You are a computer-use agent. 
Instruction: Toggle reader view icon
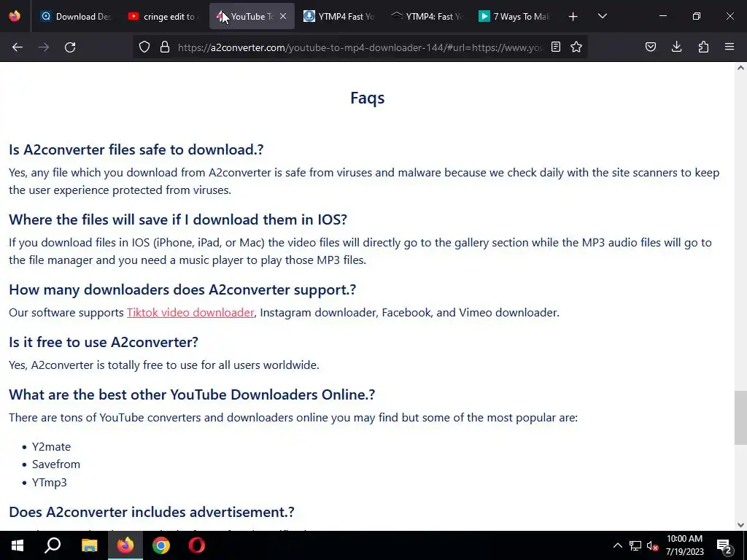[x=555, y=47]
